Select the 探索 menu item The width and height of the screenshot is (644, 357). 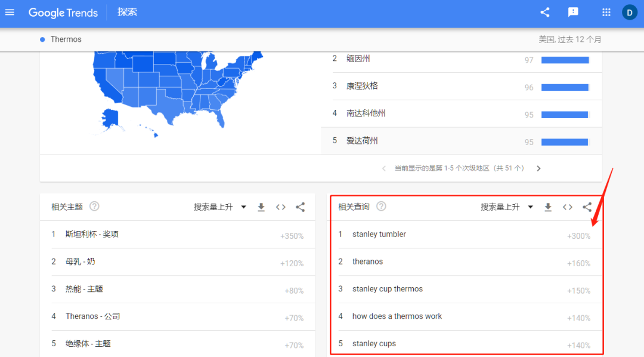pos(127,12)
